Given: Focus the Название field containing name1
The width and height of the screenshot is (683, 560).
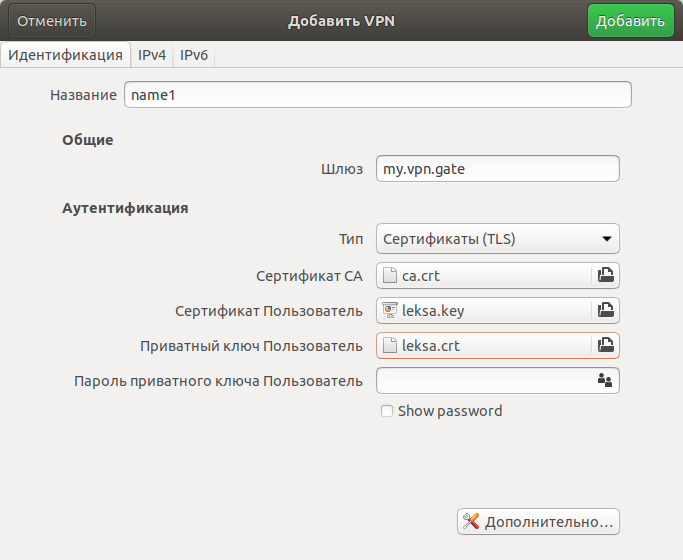Looking at the screenshot, I should click(x=377, y=95).
